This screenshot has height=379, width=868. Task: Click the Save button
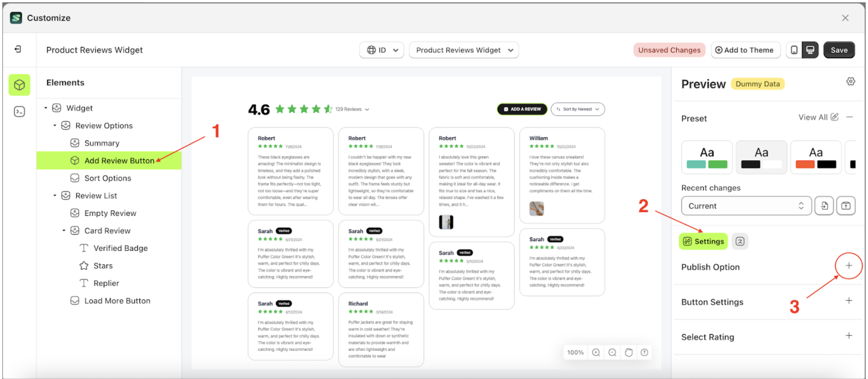click(839, 50)
